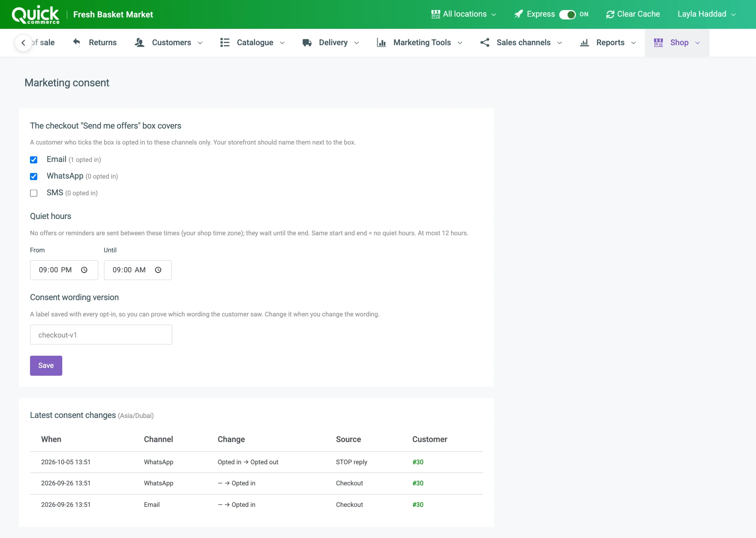The image size is (756, 538).
Task: Click the Delivery truck icon
Action: click(307, 43)
